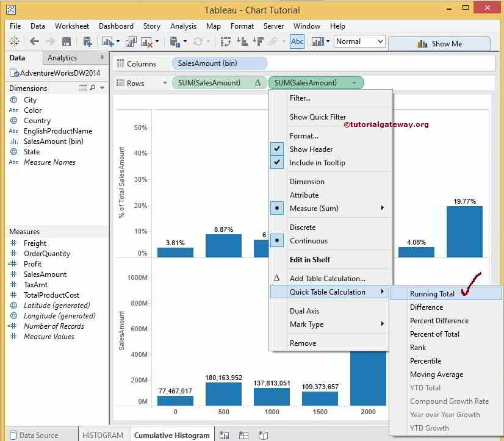The width and height of the screenshot is (504, 441).
Task: Toggle the Show Header checkbox in the menu
Action: click(276, 149)
